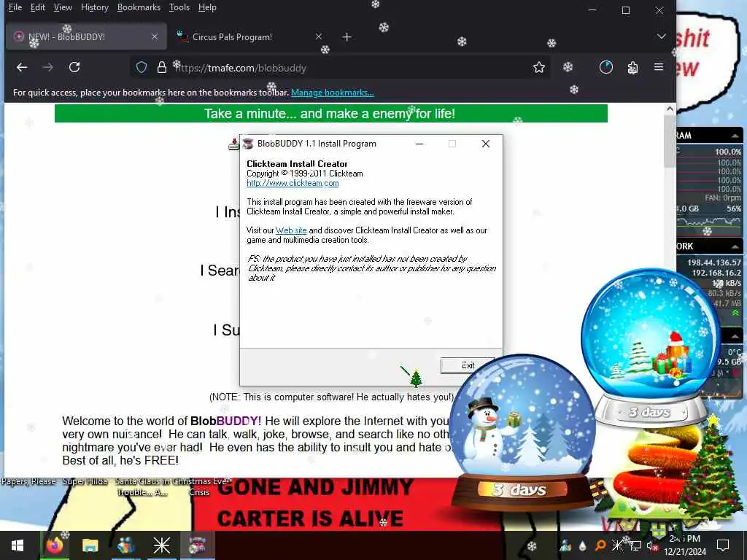Click the IP address 198.44.136.57 in gadget
This screenshot has height=560, width=747.
pyautogui.click(x=713, y=262)
